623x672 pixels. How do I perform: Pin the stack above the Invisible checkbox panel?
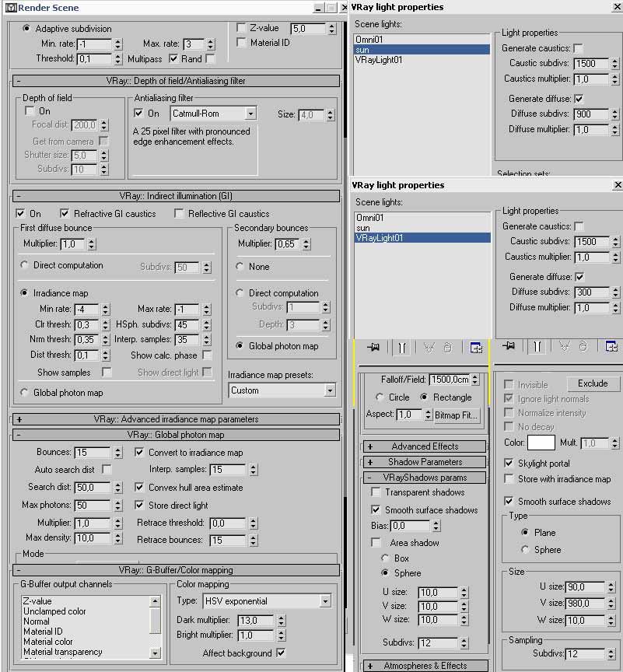[509, 346]
